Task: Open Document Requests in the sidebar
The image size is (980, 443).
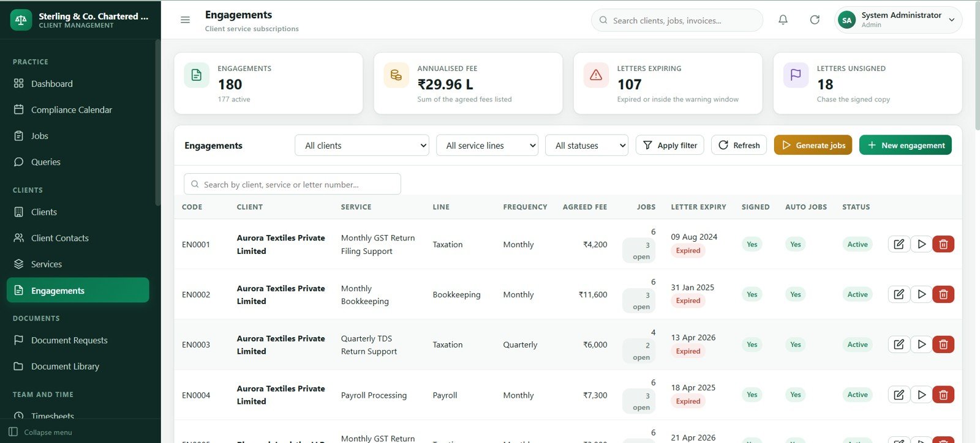Action: click(78, 340)
